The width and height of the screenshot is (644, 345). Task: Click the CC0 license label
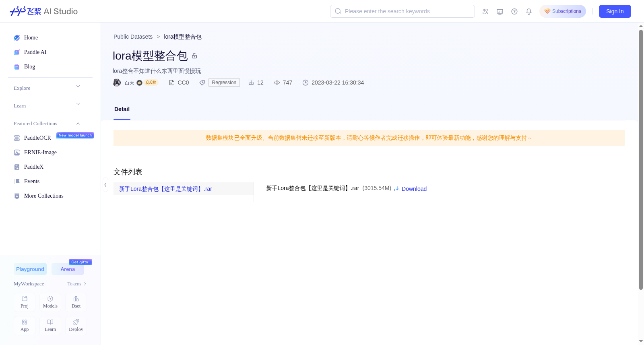(x=183, y=83)
